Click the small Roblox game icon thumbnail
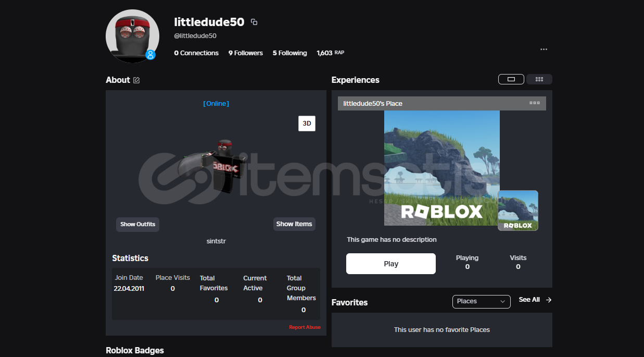644x357 pixels. [518, 211]
